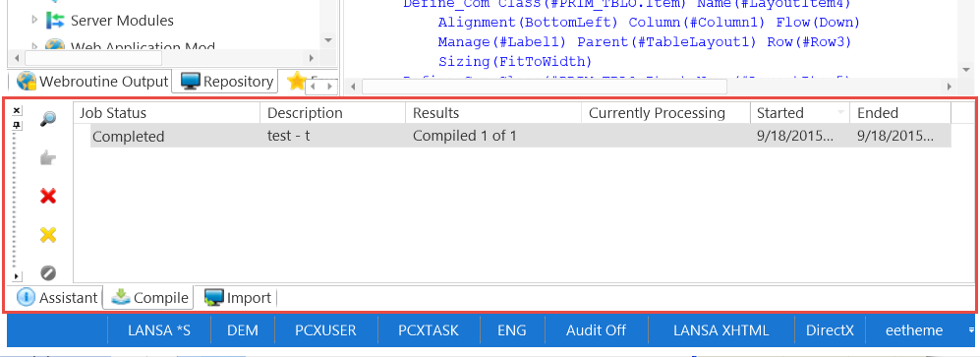Viewport: 980px width, 357px height.
Task: Select the Completed job row
Action: [521, 137]
